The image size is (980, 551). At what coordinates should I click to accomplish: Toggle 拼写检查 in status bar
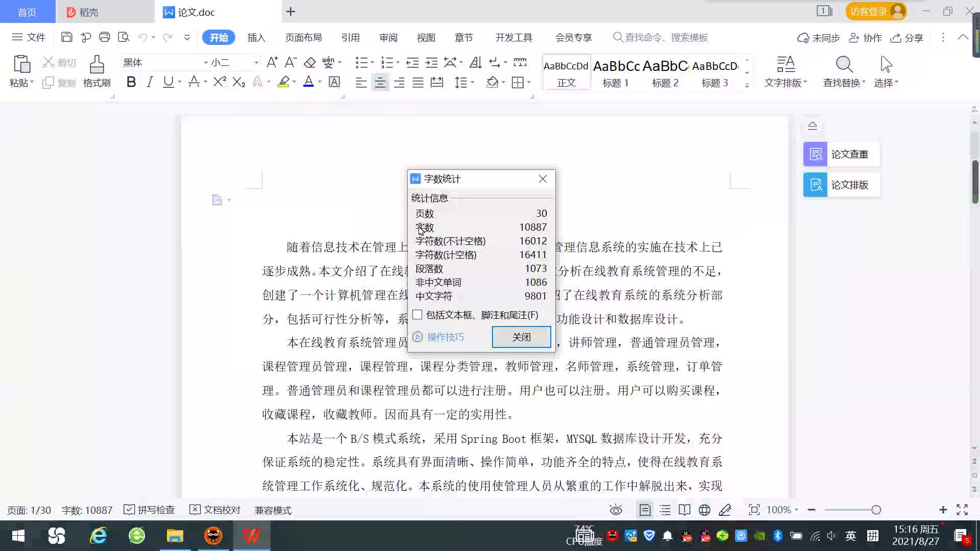[x=150, y=510]
